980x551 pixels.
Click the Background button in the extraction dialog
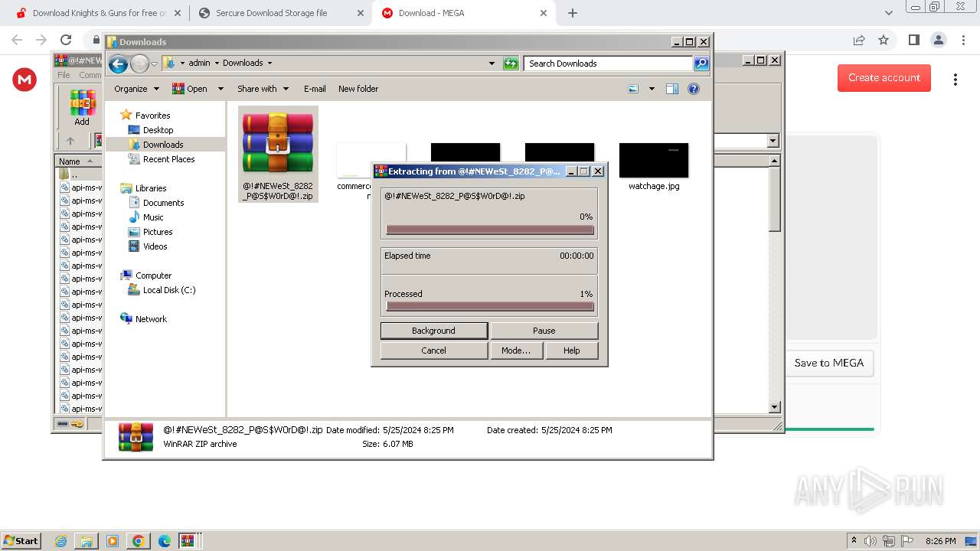coord(433,331)
